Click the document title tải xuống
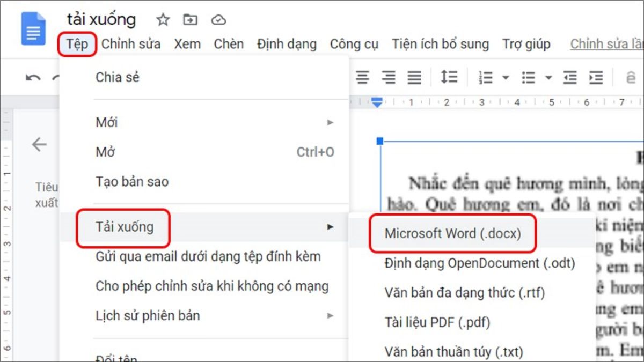 point(101,20)
